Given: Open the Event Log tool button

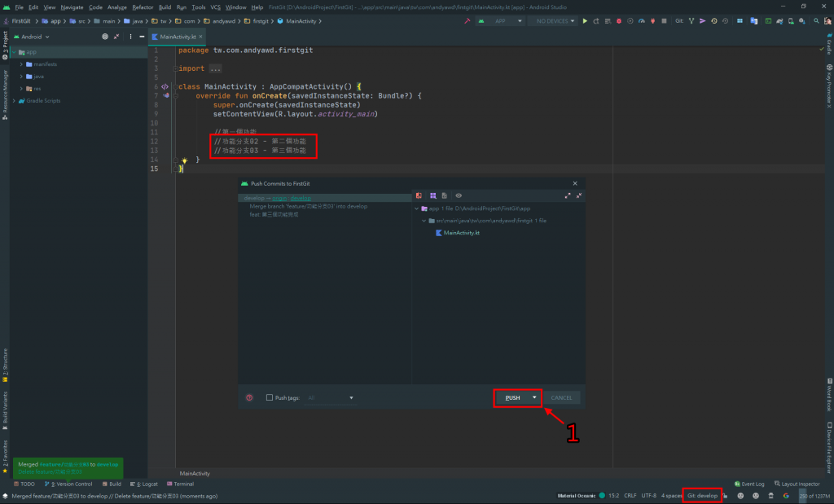Looking at the screenshot, I should (x=749, y=484).
